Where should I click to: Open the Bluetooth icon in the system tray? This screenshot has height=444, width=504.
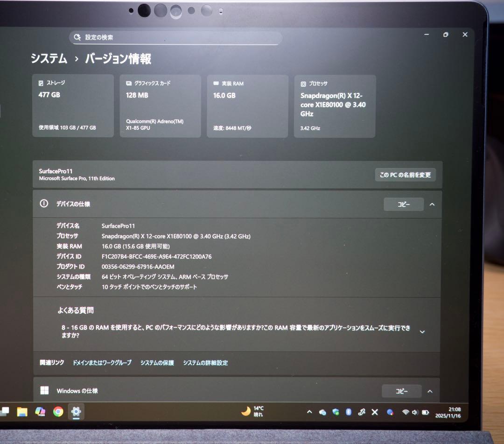point(349,412)
